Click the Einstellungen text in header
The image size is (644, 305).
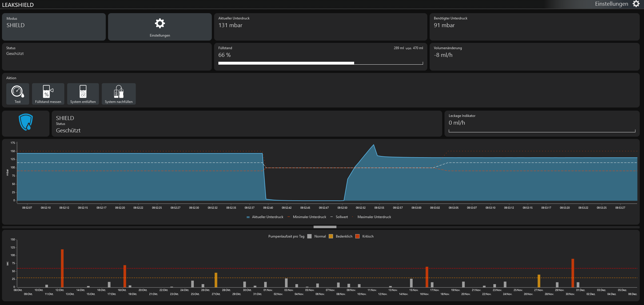pos(611,4)
